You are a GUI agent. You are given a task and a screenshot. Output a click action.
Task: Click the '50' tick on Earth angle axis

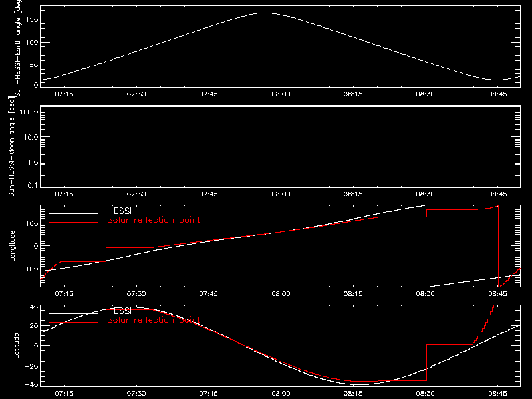[34, 65]
